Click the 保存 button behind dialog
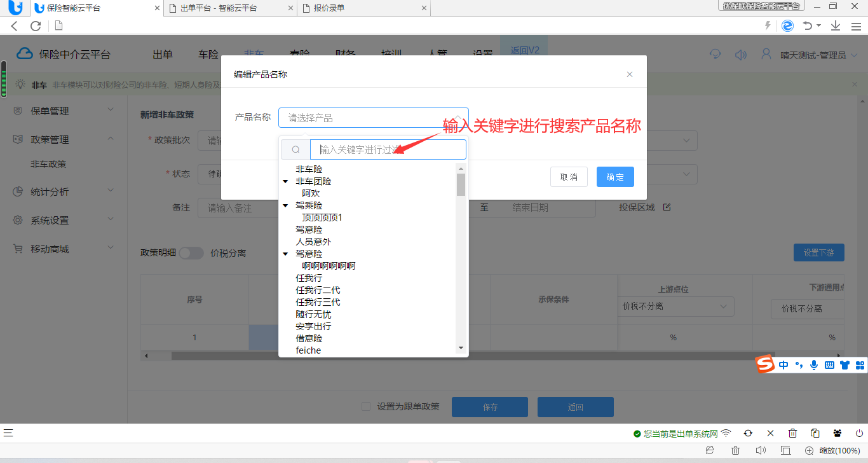This screenshot has width=868, height=463. (490, 407)
